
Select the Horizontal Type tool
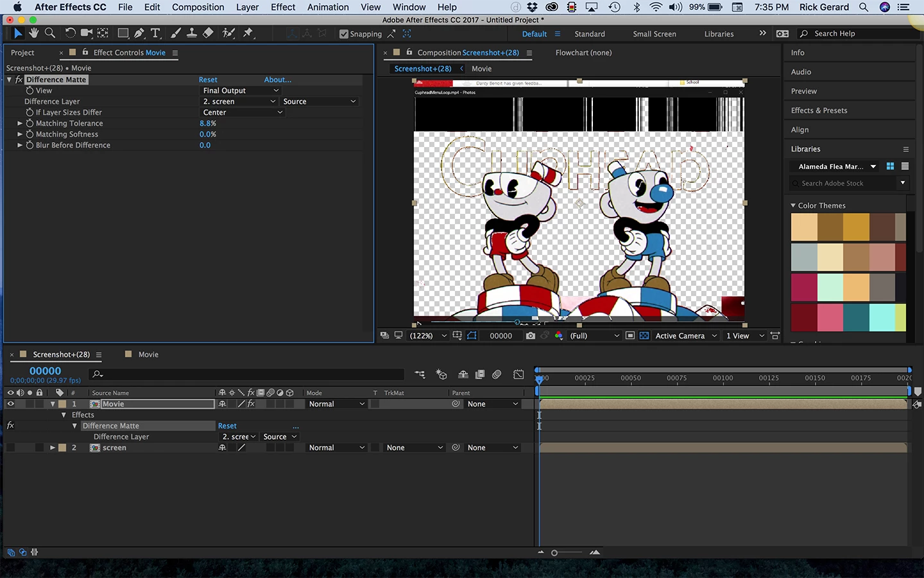click(155, 33)
